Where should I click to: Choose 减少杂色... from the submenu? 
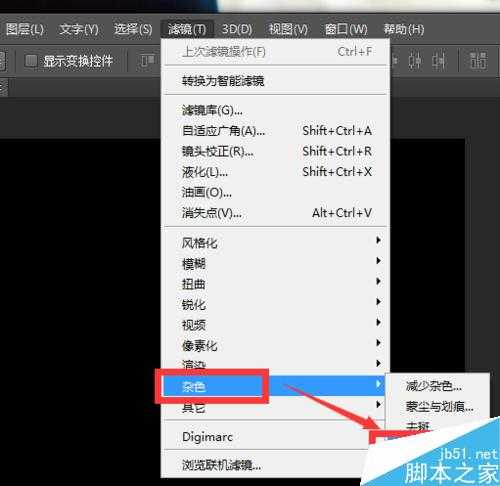point(437,386)
